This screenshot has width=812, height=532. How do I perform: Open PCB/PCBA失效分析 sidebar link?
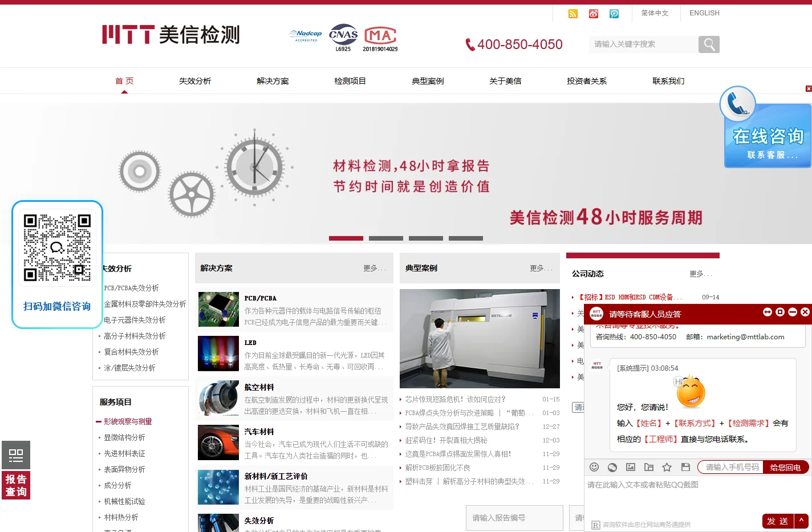pyautogui.click(x=131, y=288)
